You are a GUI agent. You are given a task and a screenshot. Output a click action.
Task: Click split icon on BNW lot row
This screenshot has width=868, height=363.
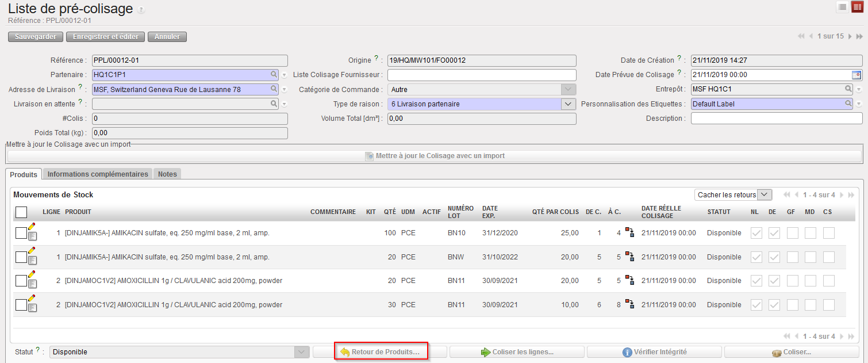pyautogui.click(x=629, y=257)
